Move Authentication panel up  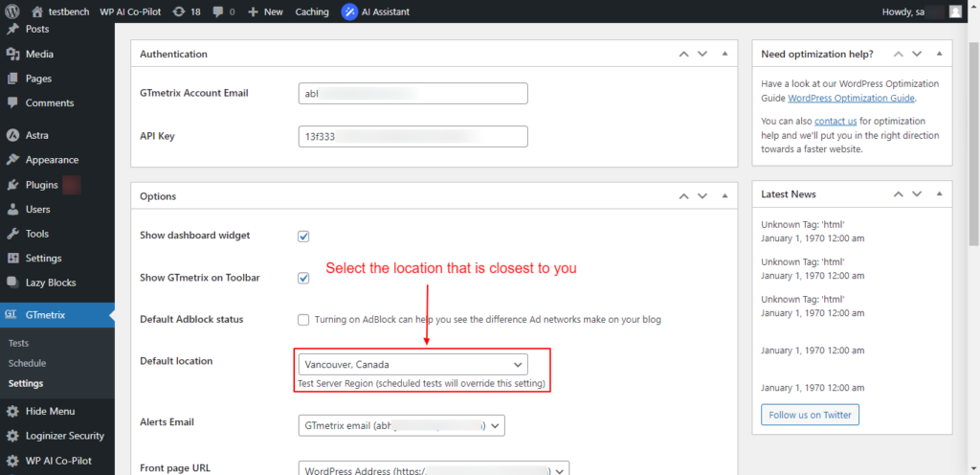click(x=683, y=55)
